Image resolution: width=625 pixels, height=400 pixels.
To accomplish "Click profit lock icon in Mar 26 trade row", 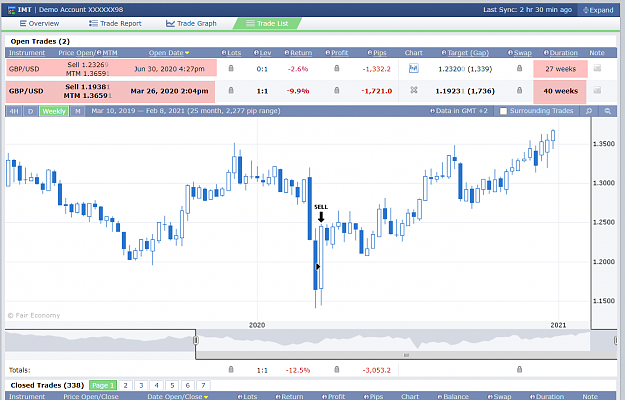I will click(x=337, y=90).
